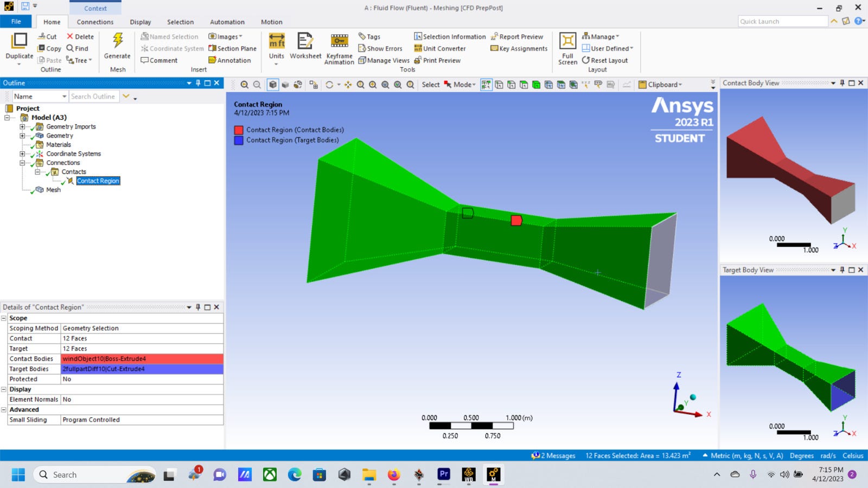This screenshot has width=868, height=488.
Task: Open the 2 Messages status bar entry
Action: (x=554, y=455)
